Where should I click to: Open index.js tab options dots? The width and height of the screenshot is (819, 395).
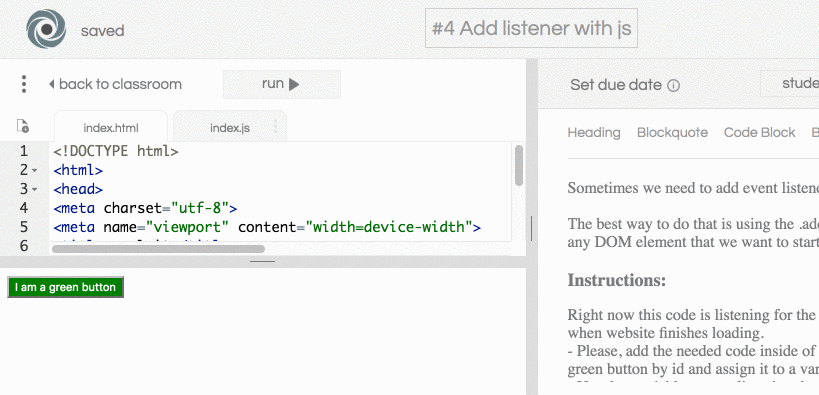pos(276,127)
